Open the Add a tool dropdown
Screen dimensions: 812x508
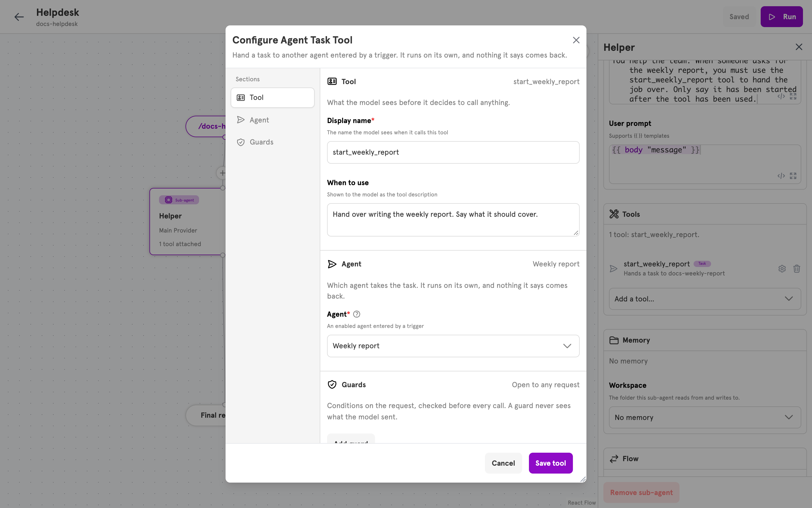705,299
